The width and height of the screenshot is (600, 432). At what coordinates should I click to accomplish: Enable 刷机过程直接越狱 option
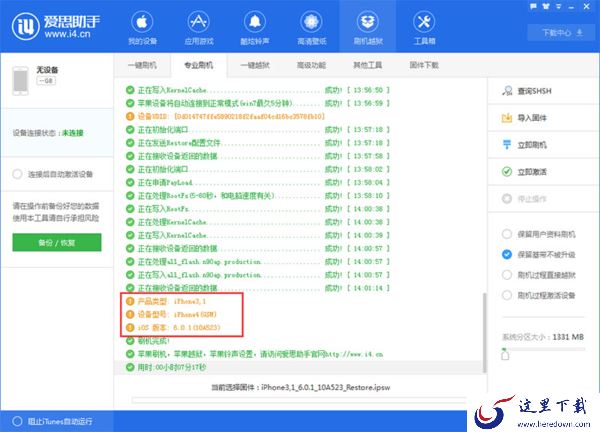point(539,275)
